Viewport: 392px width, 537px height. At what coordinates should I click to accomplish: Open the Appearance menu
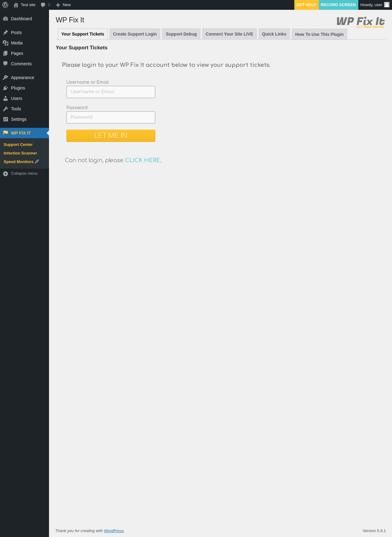[x=24, y=78]
